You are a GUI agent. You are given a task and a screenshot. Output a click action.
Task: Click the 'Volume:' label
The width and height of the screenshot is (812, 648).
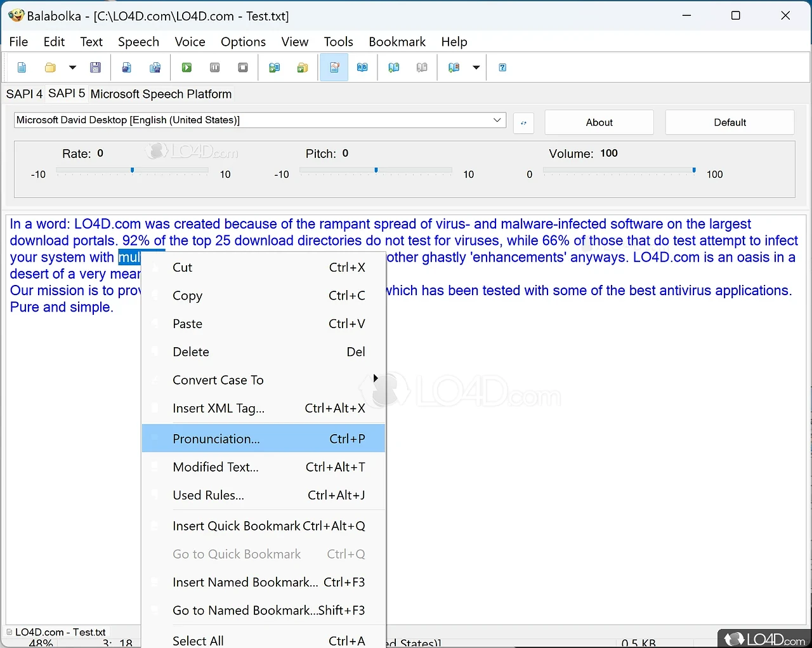pyautogui.click(x=571, y=154)
